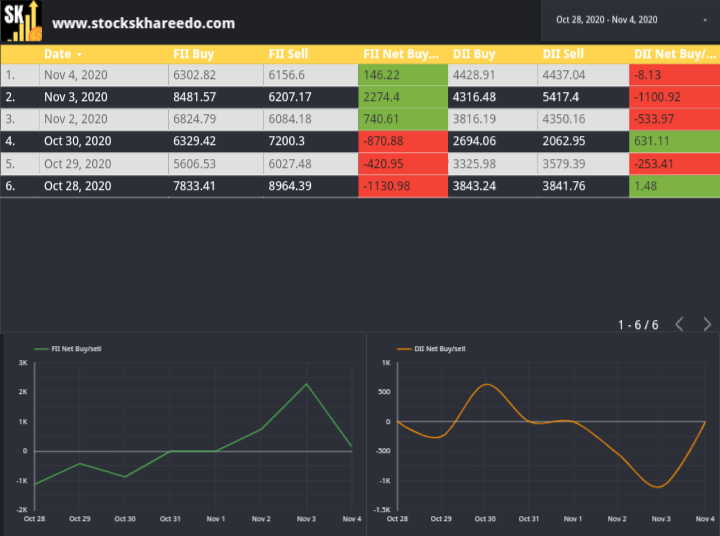720x536 pixels.
Task: Go to the next table page arrow
Action: point(707,324)
